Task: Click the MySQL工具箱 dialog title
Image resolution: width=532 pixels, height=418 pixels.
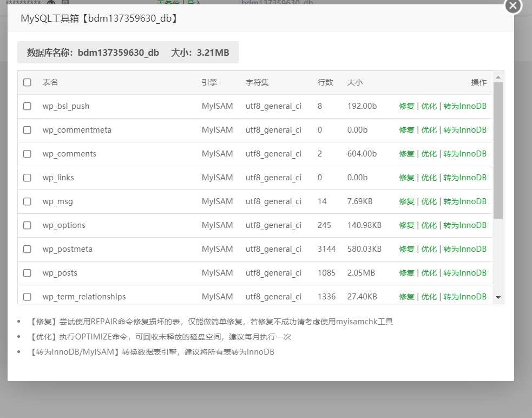Action: point(100,18)
